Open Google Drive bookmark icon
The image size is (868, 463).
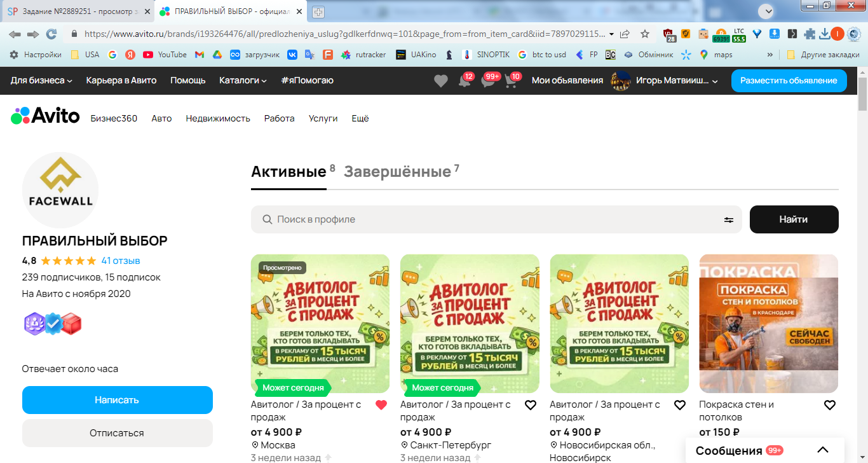[217, 55]
